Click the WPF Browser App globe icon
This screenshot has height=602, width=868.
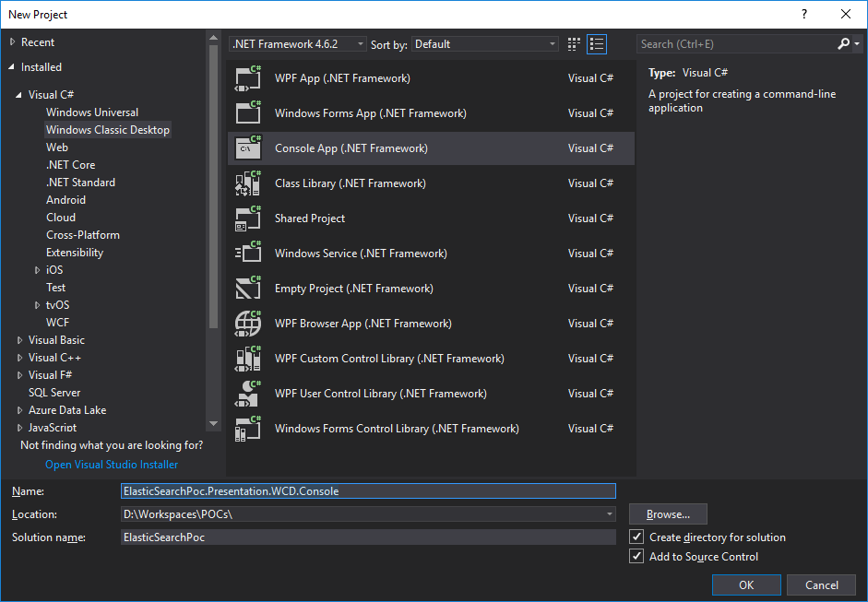247,324
